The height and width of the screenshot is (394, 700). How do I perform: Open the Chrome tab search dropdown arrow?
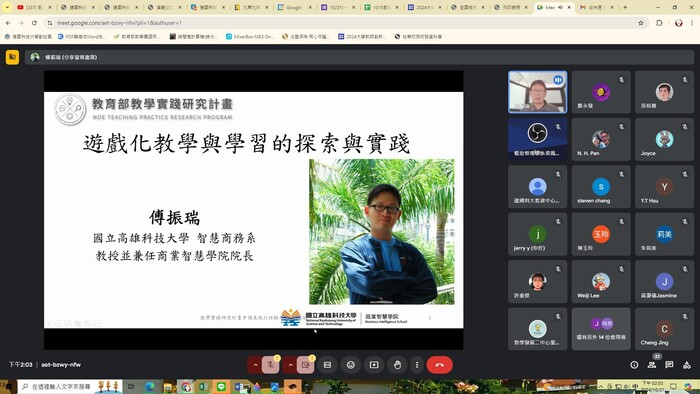tap(7, 7)
